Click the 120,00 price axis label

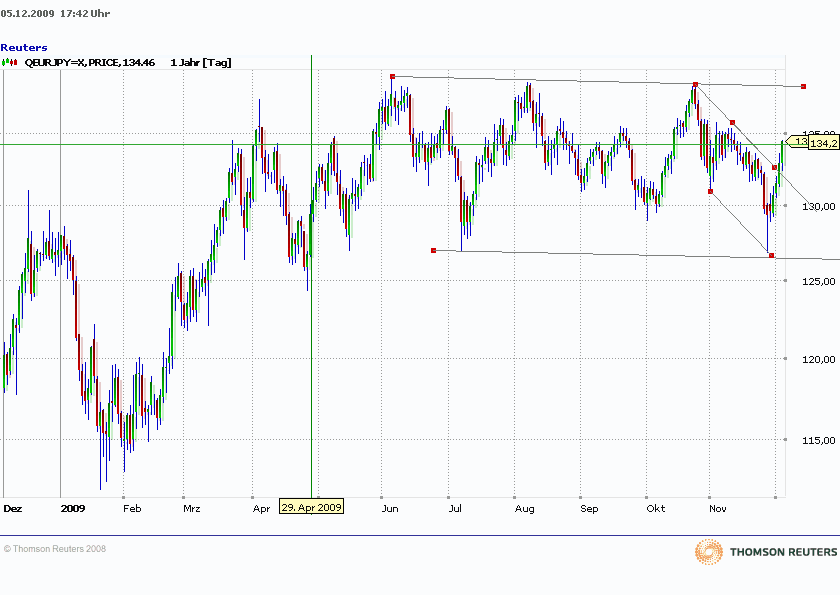(819, 360)
